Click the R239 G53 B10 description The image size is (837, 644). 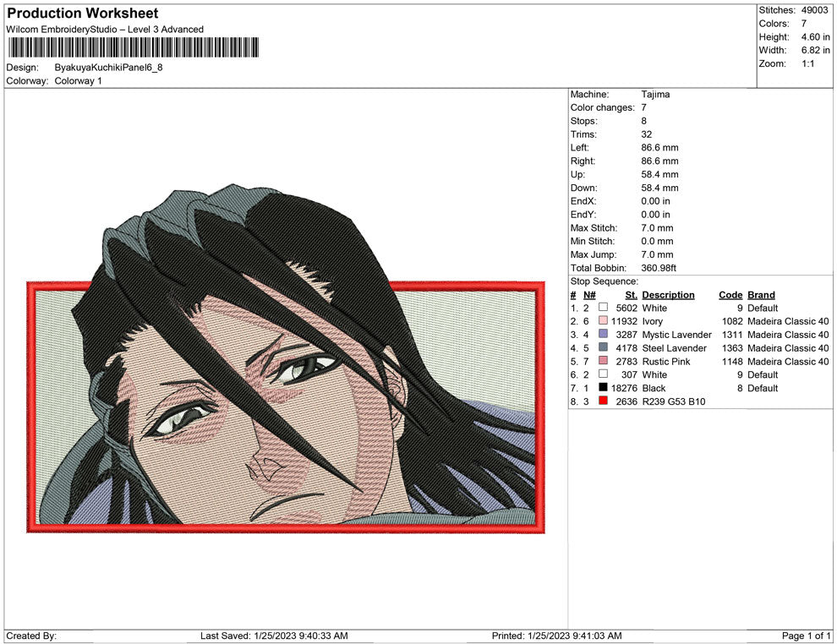coord(674,401)
